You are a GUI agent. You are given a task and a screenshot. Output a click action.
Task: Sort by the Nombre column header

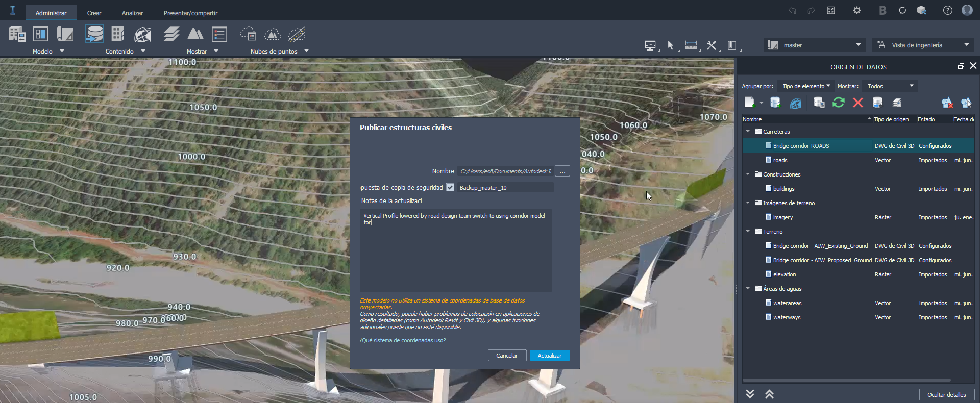(x=807, y=119)
